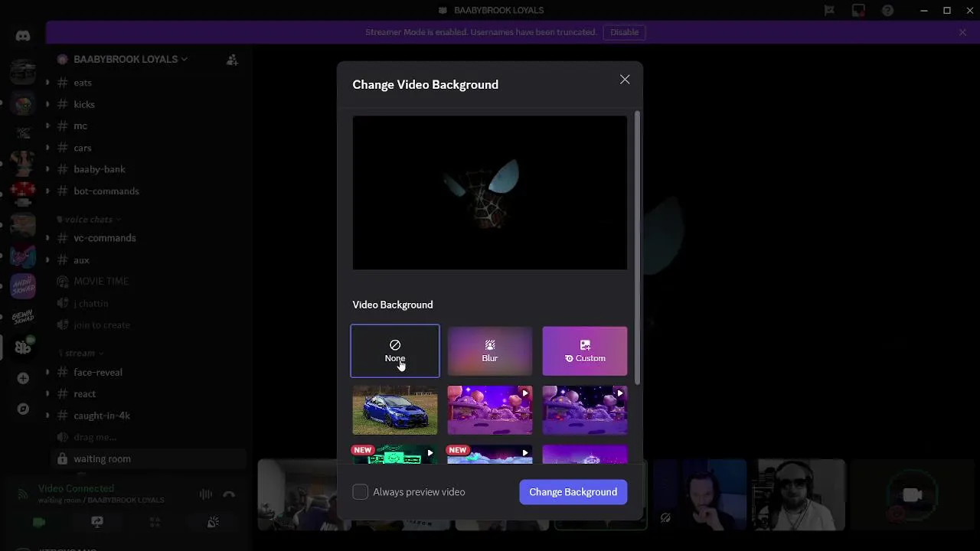Choose the Custom background upload option

tap(585, 351)
